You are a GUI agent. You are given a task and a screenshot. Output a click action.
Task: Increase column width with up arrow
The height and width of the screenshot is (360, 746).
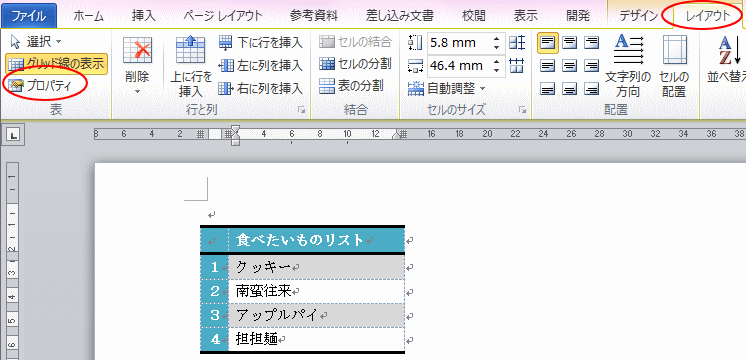coord(497,61)
